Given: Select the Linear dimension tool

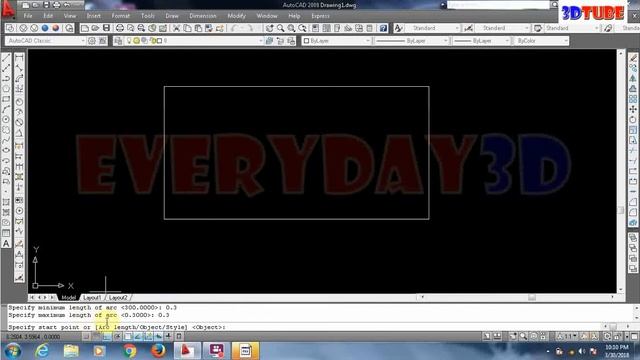Looking at the screenshot, I should coord(19,58).
